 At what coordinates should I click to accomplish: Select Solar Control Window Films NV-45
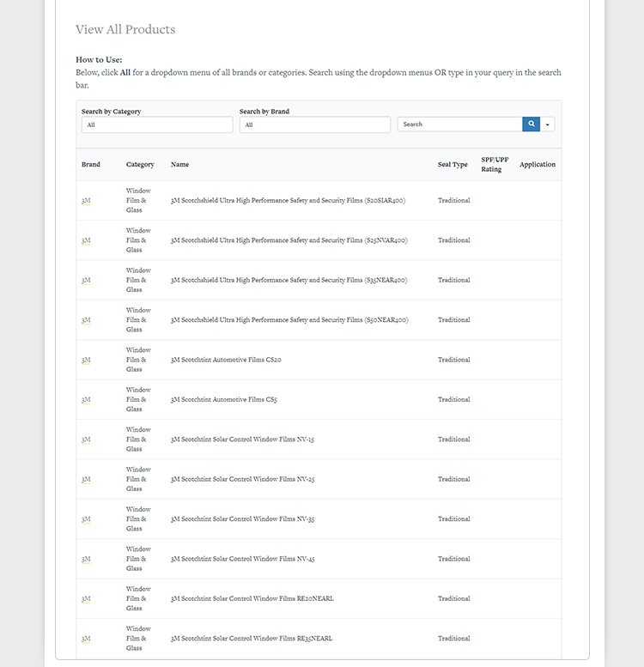coord(242,559)
